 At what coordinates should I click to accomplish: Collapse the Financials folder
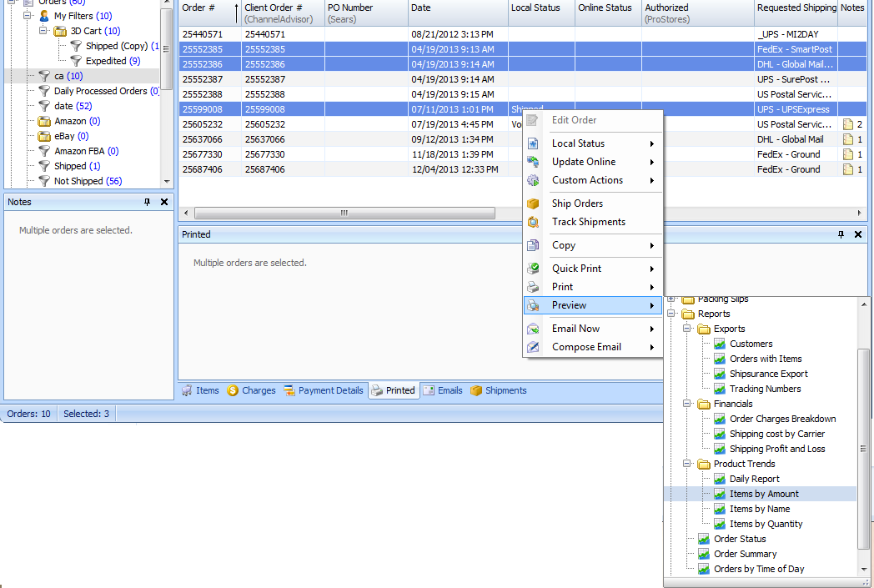point(687,404)
